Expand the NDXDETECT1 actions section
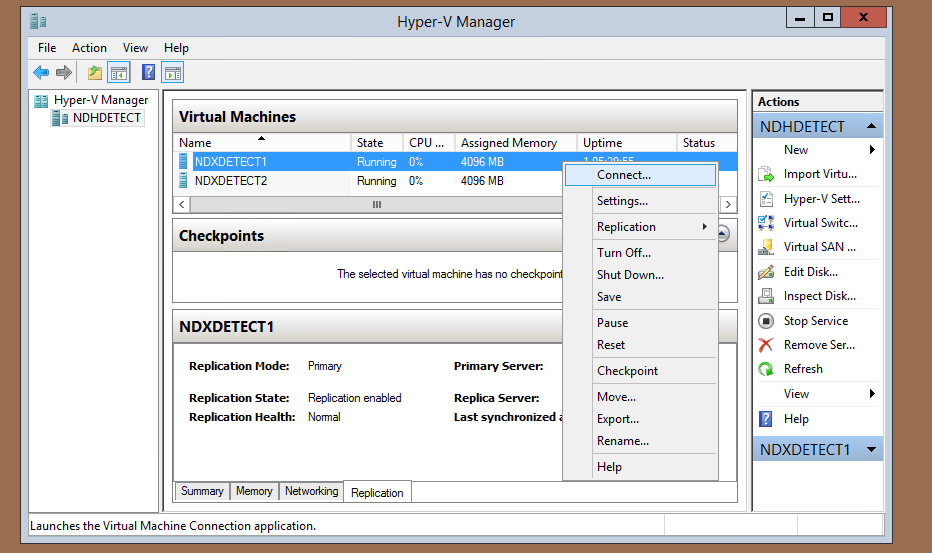932x553 pixels. pyautogui.click(x=871, y=450)
